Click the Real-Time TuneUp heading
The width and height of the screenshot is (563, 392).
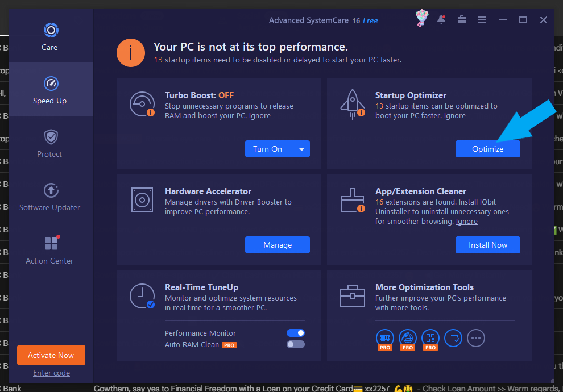coord(201,287)
